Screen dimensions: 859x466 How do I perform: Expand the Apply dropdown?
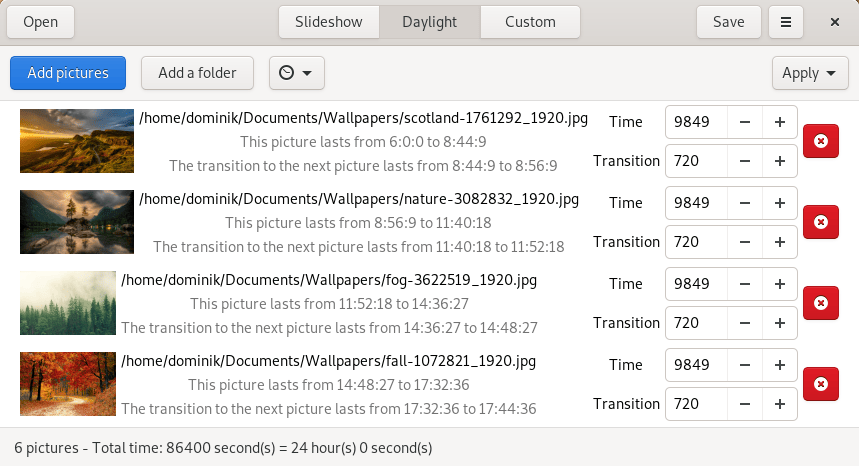tap(809, 73)
